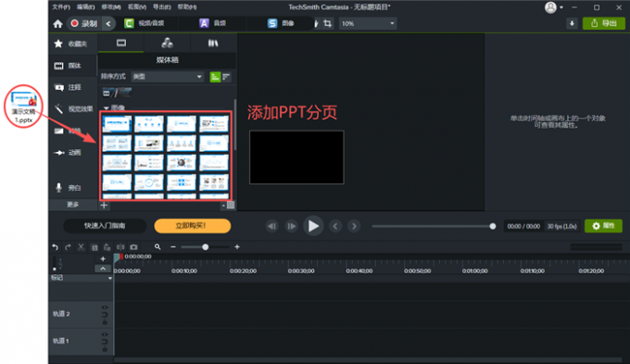
Task: Click the timeline zoom out minus button
Action: click(173, 247)
